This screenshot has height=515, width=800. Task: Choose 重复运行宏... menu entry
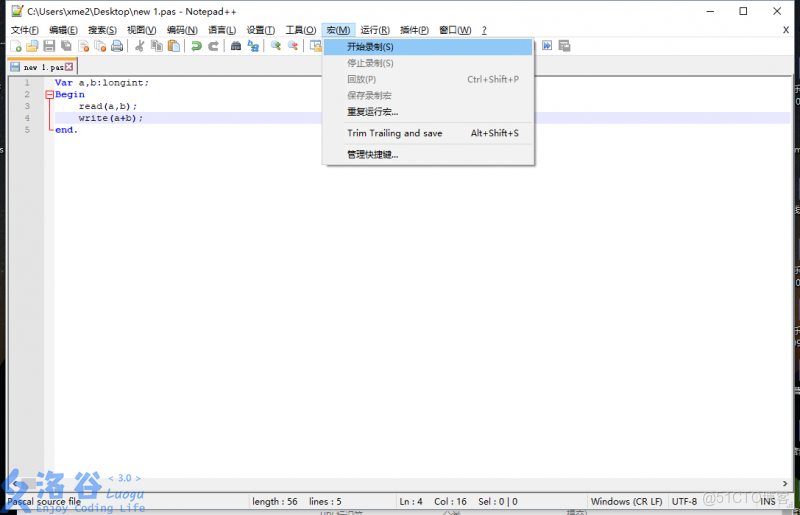pyautogui.click(x=428, y=112)
